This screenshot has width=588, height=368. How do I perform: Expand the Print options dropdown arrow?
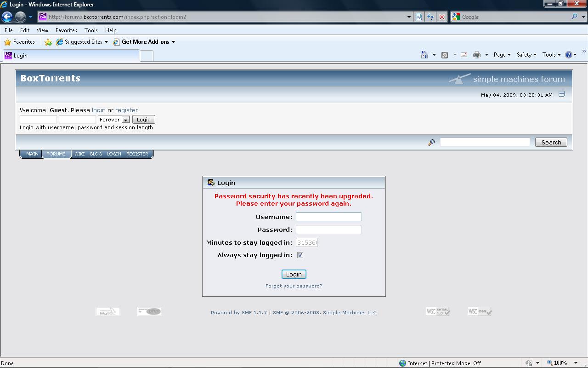click(486, 55)
